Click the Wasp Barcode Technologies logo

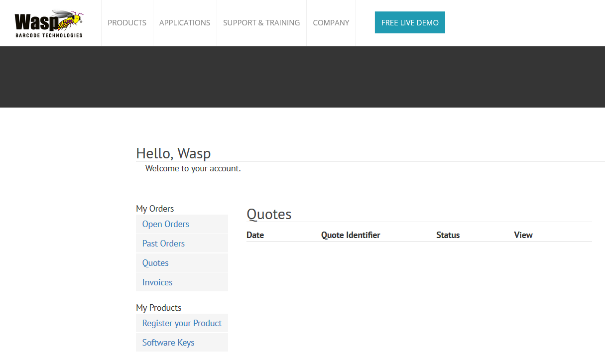click(49, 23)
